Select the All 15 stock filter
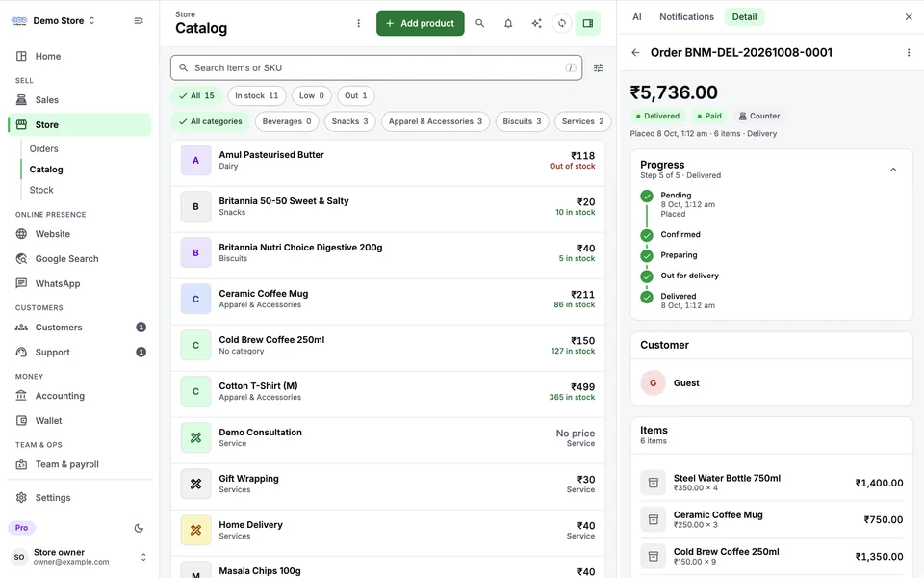The height and width of the screenshot is (578, 924). 196,95
